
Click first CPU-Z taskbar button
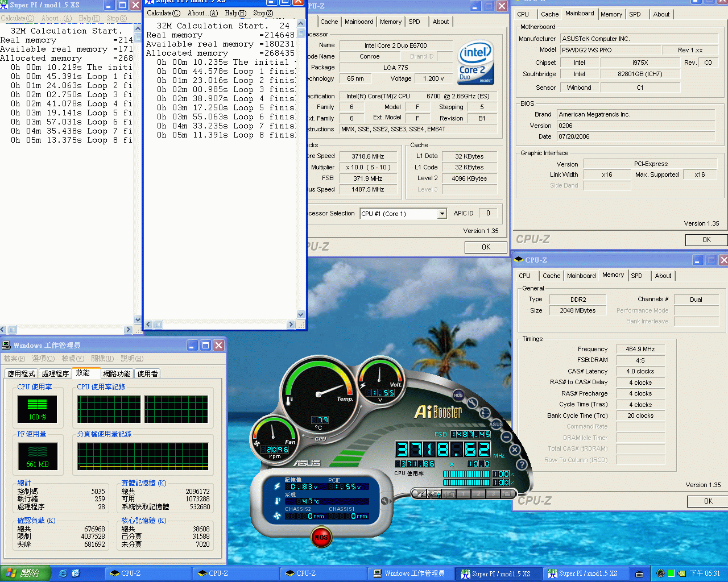[147, 573]
